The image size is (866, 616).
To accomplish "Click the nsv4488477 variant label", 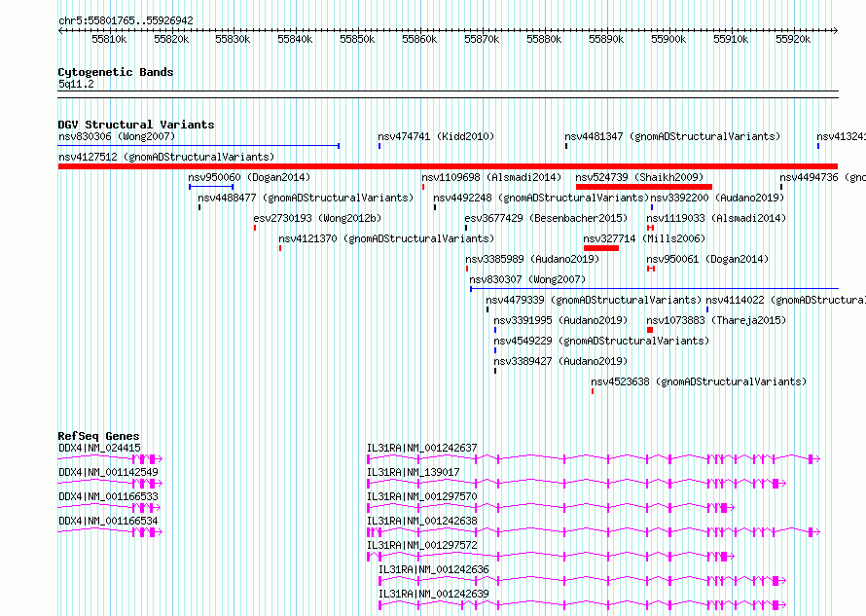I will [306, 198].
